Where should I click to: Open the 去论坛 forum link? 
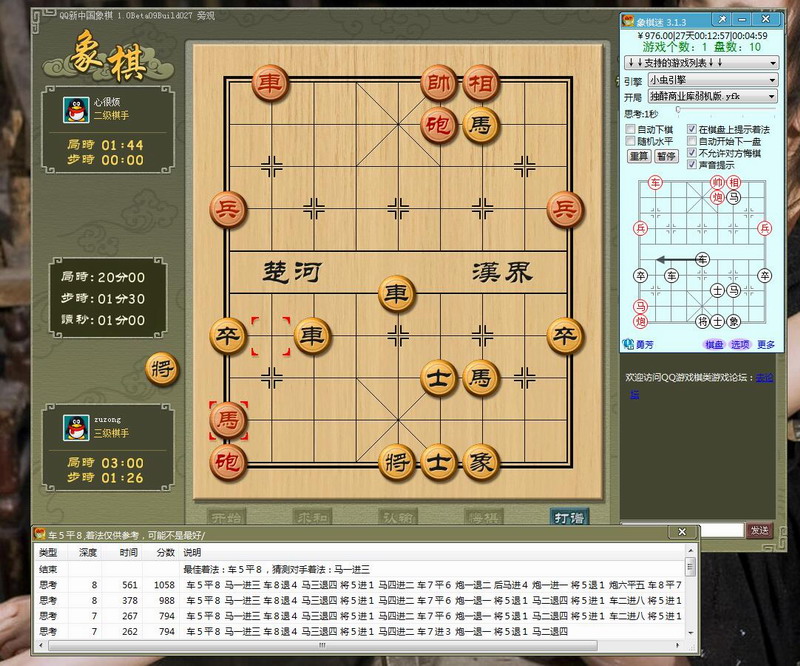pyautogui.click(x=765, y=377)
